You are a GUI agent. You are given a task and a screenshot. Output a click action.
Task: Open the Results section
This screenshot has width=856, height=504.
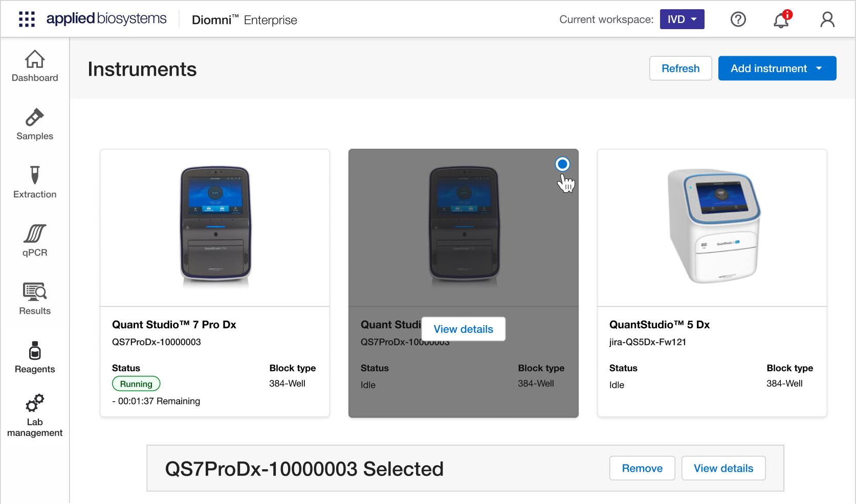pyautogui.click(x=35, y=300)
